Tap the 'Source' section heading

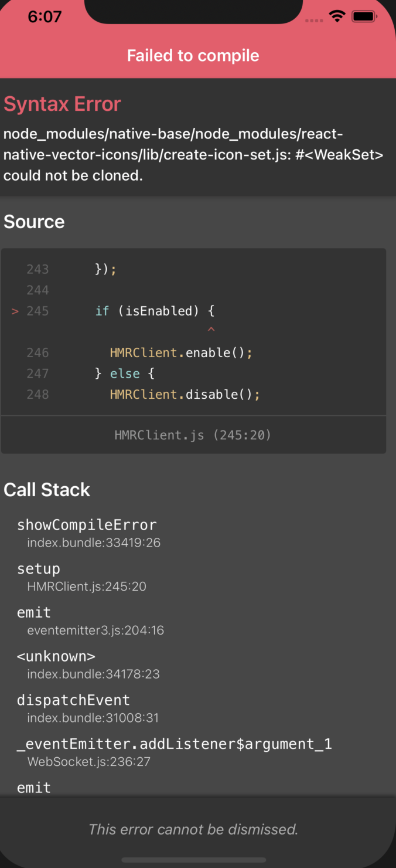tap(34, 222)
